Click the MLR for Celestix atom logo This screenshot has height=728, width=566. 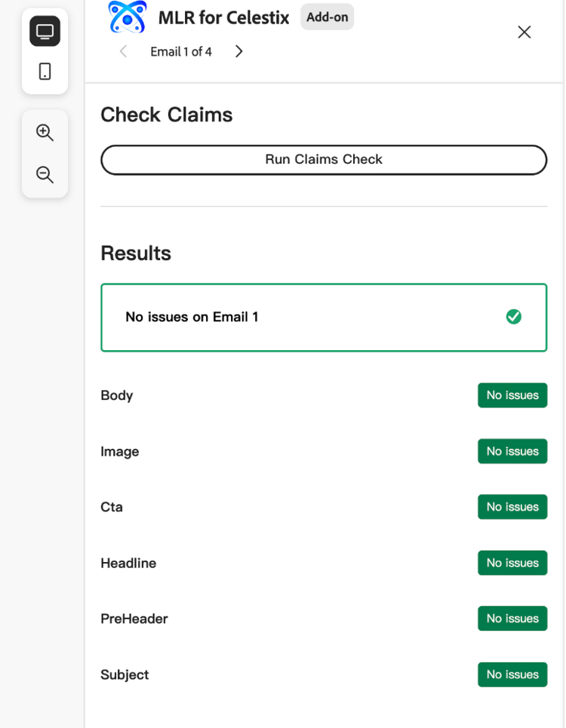pos(128,17)
